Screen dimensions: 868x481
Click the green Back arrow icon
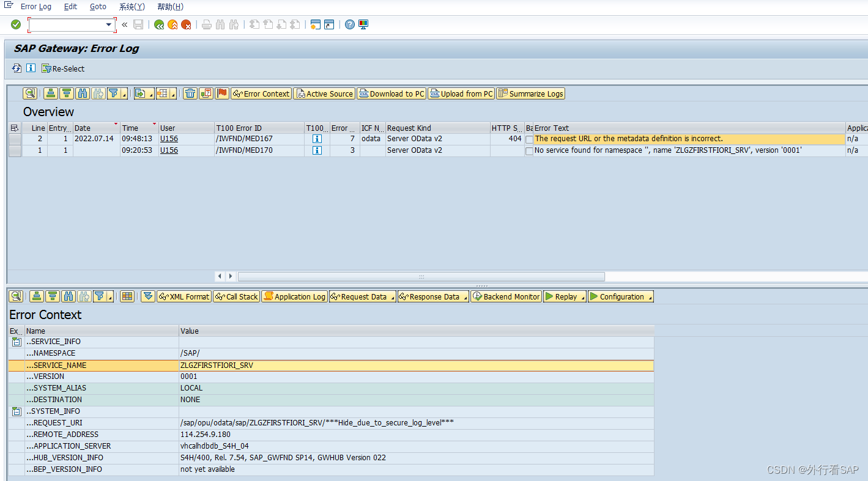tap(159, 24)
